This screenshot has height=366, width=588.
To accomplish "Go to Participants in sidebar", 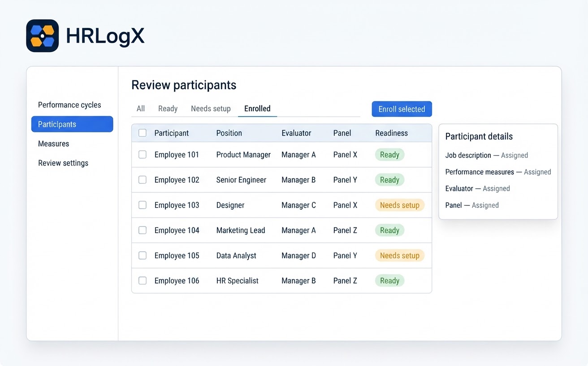I will click(x=72, y=124).
